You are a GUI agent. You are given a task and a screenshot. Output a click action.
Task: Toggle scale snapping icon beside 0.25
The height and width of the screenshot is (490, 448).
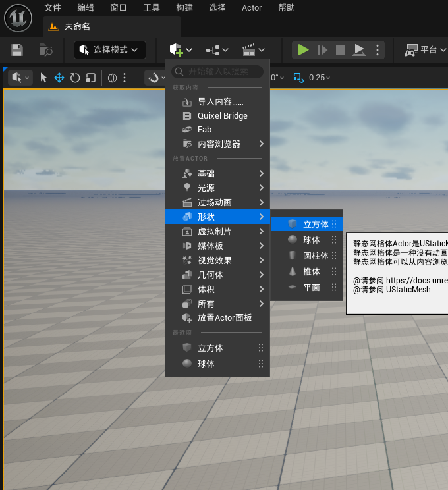pos(298,78)
